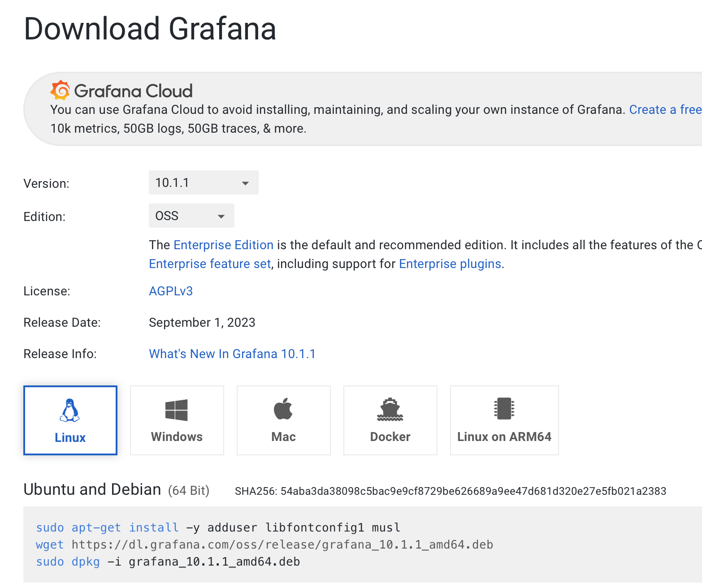Click the SHA256 checksum value
The width and height of the screenshot is (702, 588).
pos(473,491)
